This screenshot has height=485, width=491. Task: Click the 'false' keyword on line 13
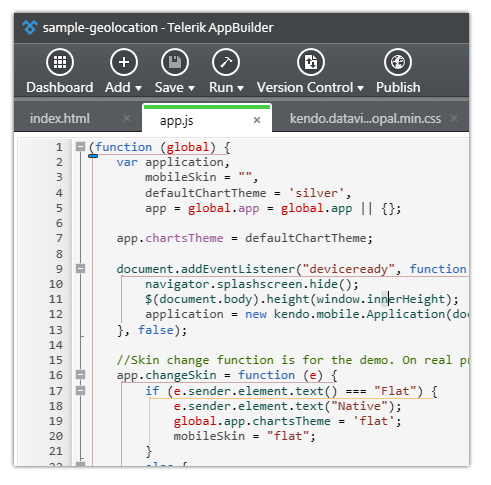click(x=156, y=330)
